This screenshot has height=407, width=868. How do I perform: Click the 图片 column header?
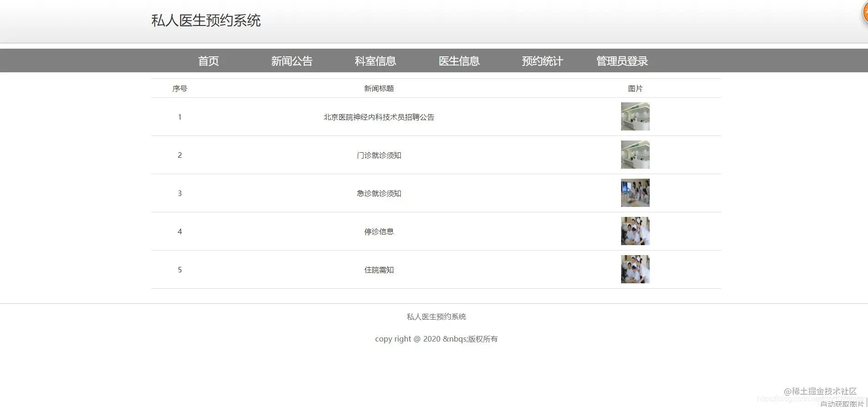click(635, 88)
